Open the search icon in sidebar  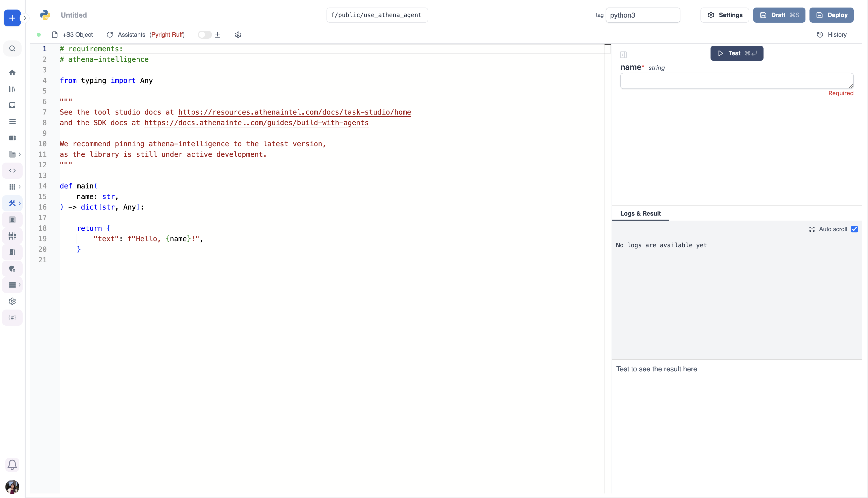12,48
